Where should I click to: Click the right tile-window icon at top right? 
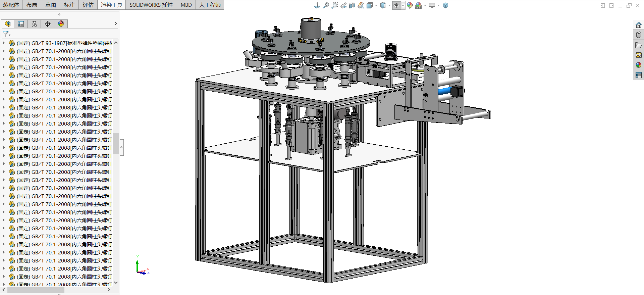pos(611,5)
